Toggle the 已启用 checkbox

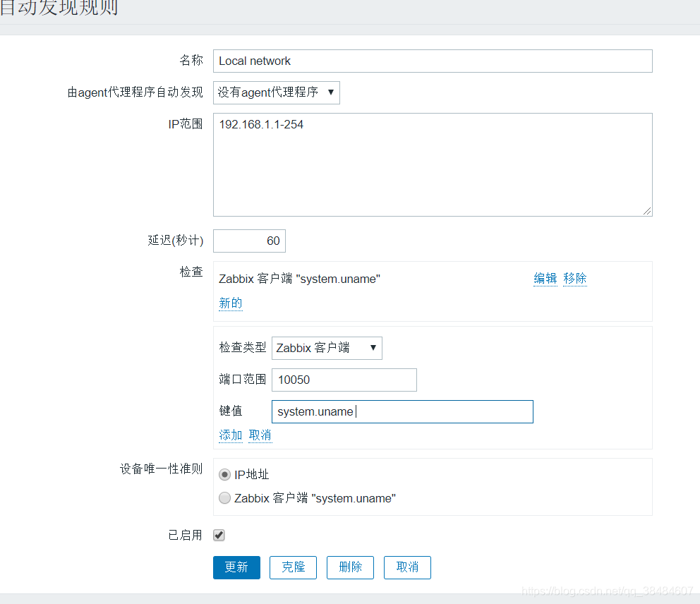click(219, 535)
